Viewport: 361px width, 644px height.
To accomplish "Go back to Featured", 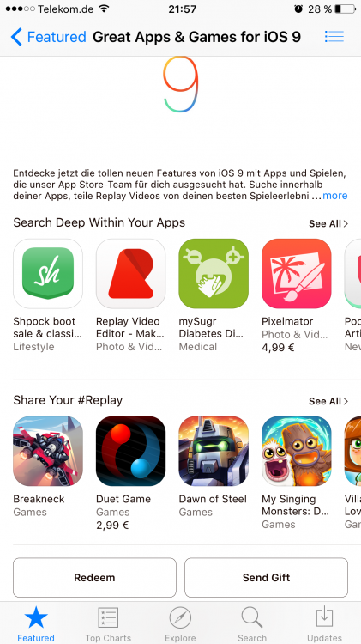I will tap(48, 37).
